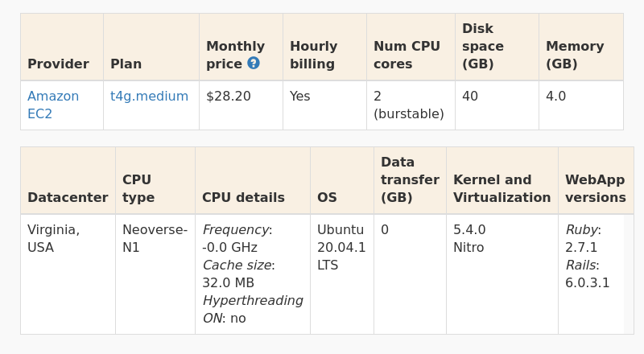Click the Monthly price column header
Viewport: 644px width, 354px height.
[x=235, y=55]
